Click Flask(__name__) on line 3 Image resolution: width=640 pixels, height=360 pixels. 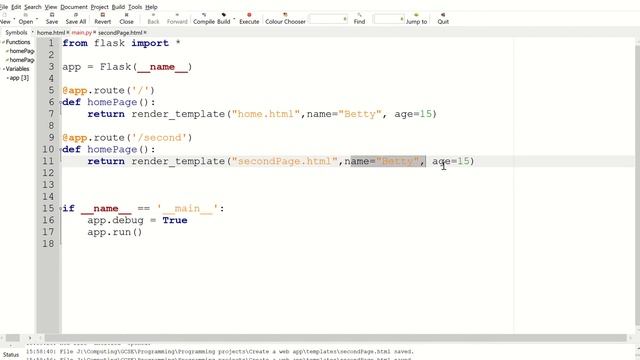146,67
